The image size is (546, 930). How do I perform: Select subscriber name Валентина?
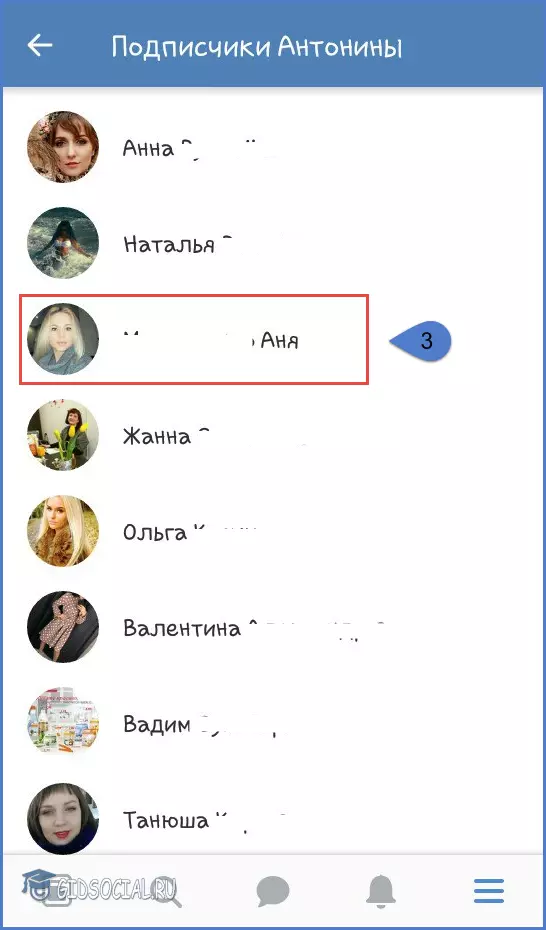click(181, 628)
